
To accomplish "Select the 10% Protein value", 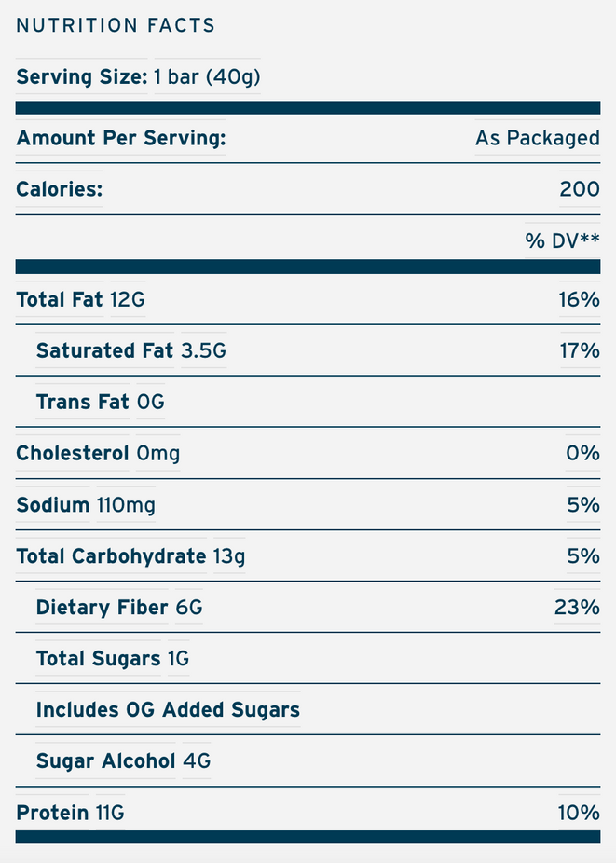I will tap(579, 813).
